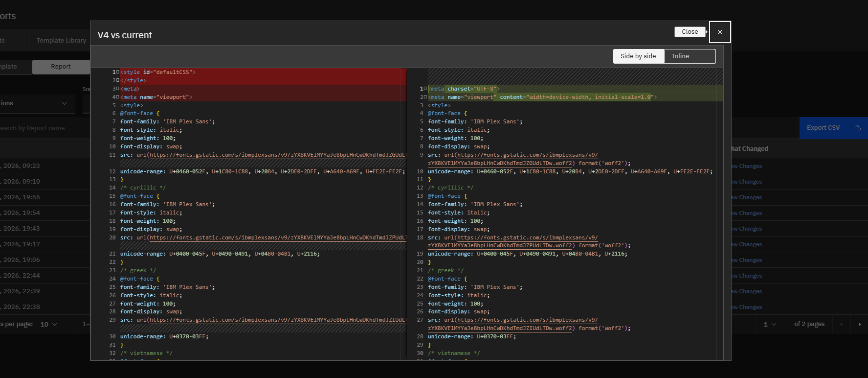
Task: Open View Changes for the 22:44 row
Action: pos(747,276)
